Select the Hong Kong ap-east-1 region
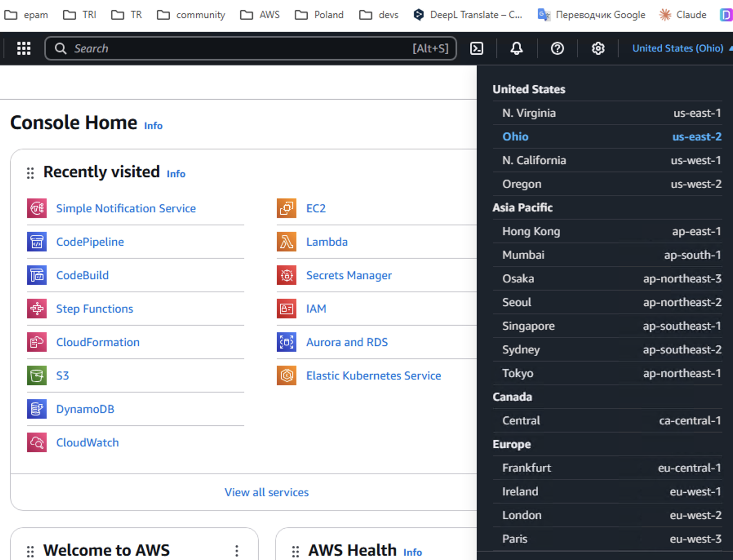This screenshot has width=733, height=560. pyautogui.click(x=607, y=231)
